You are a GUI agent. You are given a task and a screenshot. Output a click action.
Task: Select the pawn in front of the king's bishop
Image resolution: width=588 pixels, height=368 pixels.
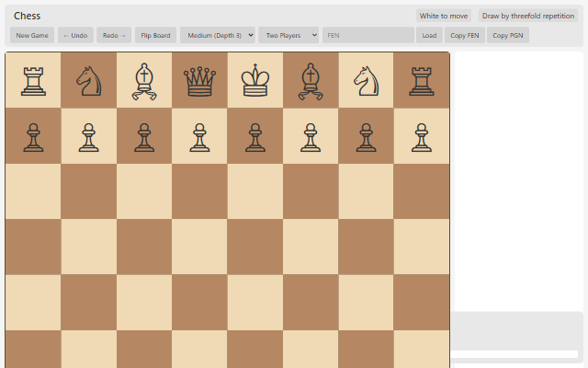311,136
